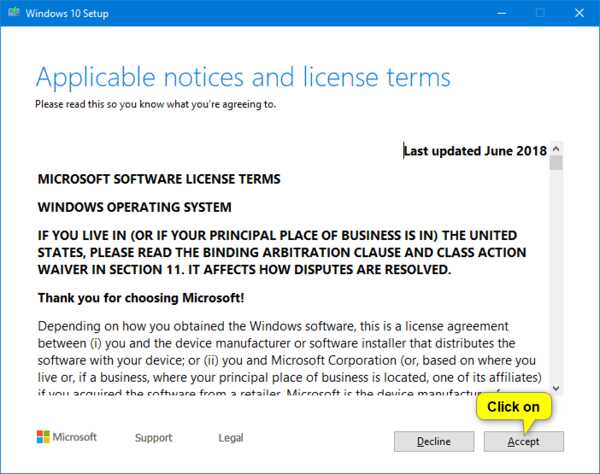Click the Windows 10 Setup title bar icon
Image resolution: width=600 pixels, height=474 pixels.
(x=13, y=13)
